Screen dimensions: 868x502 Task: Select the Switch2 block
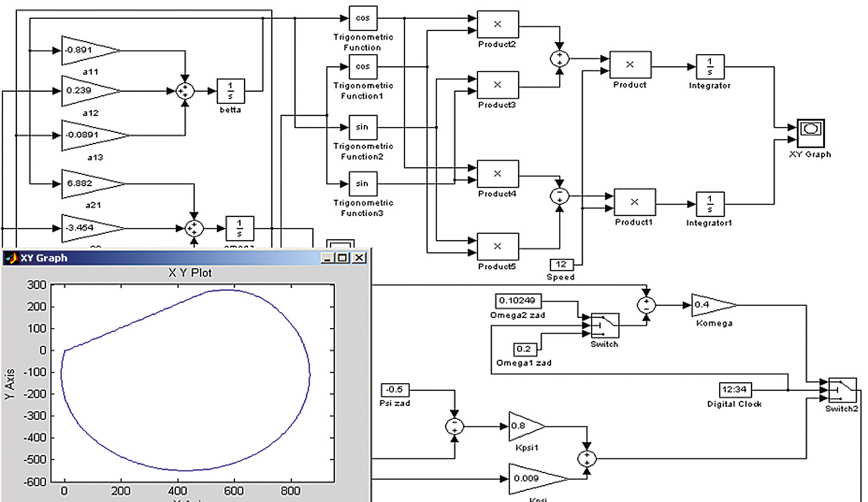pyautogui.click(x=842, y=390)
